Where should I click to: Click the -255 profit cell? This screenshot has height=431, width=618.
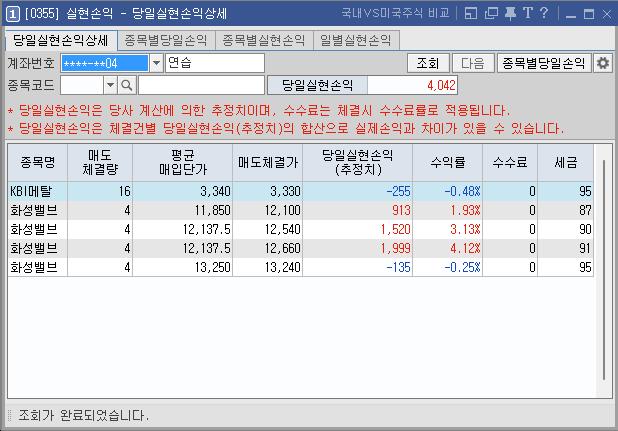(357, 191)
